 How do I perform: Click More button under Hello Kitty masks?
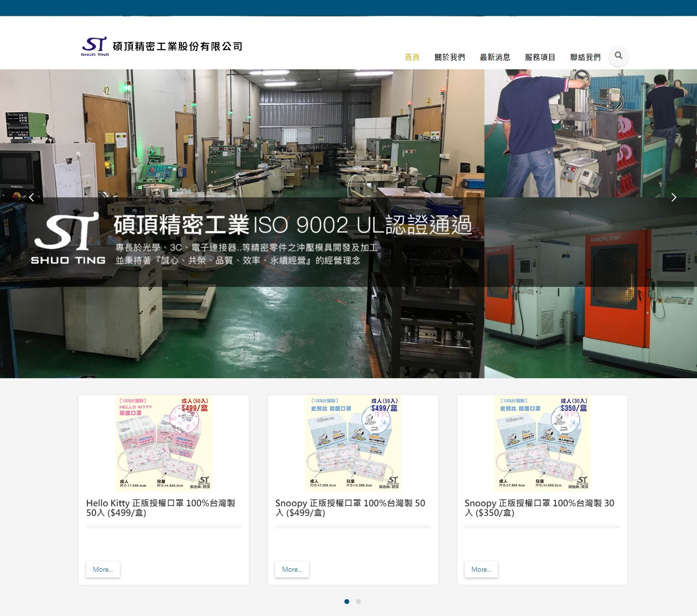coord(103,569)
